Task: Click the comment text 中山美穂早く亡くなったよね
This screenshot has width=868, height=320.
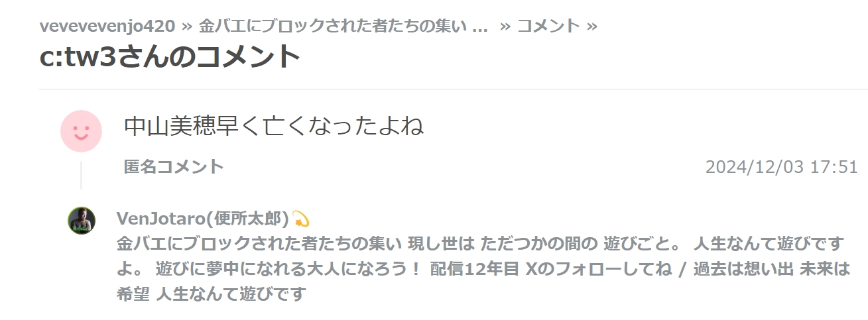Action: click(274, 126)
